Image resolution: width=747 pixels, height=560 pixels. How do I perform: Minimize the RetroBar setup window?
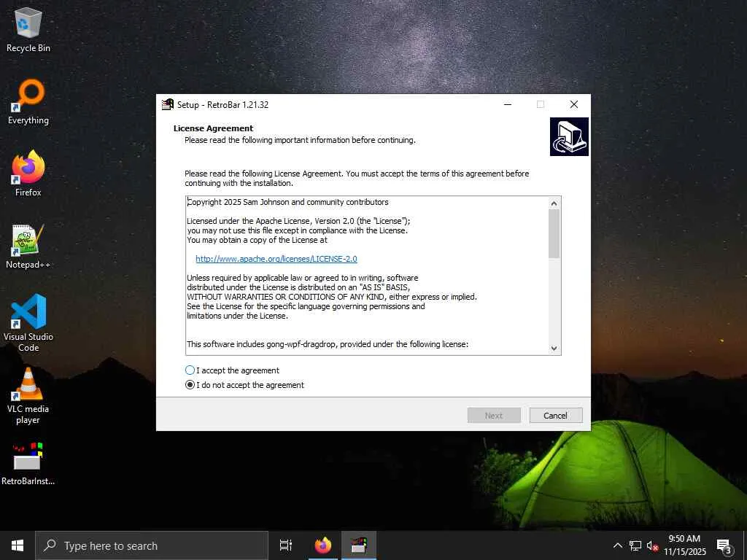(508, 104)
